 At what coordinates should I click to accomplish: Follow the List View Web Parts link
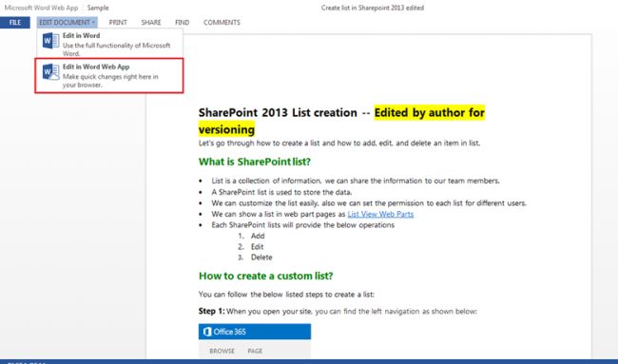tap(380, 214)
